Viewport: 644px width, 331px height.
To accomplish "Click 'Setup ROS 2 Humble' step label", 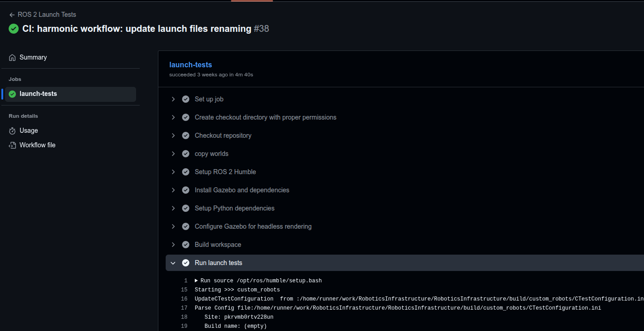I will [225, 172].
